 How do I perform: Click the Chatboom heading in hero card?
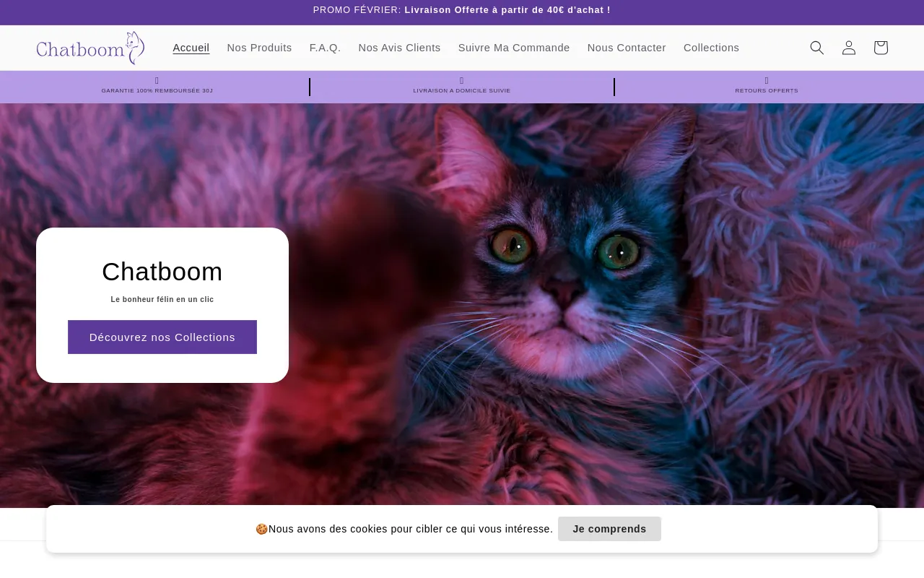tap(162, 272)
